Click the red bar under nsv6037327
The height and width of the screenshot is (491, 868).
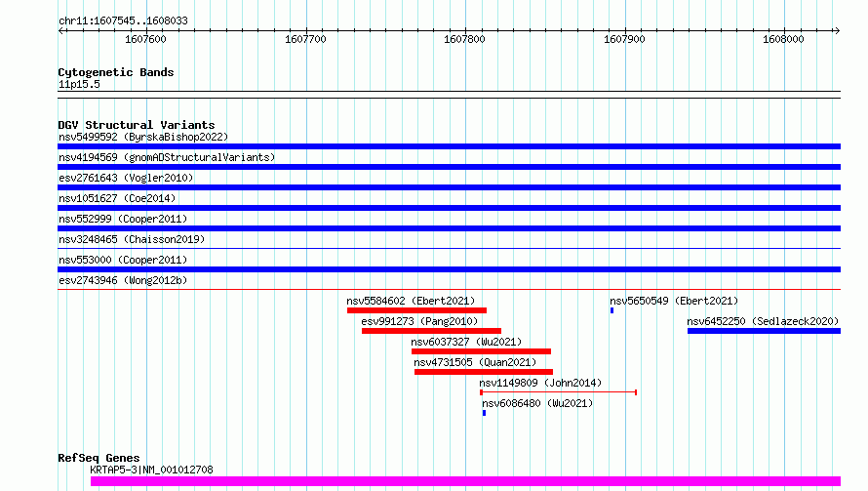point(481,351)
